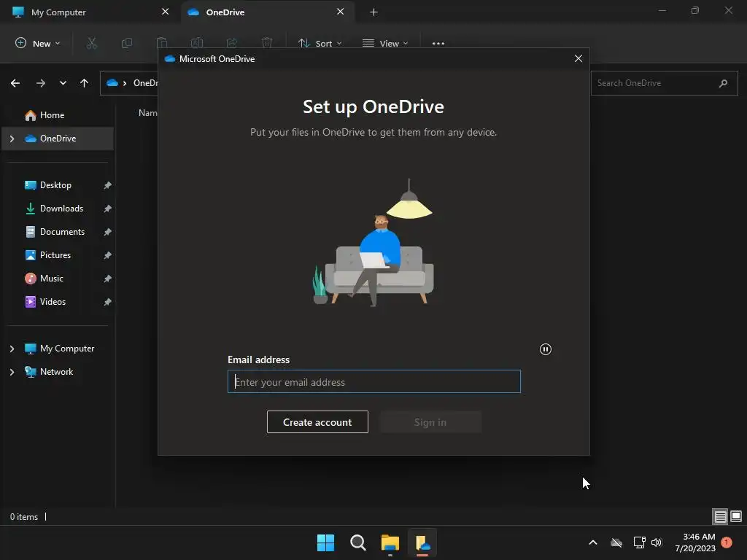This screenshot has height=560, width=747.
Task: Click the Rename icon in toolbar
Action: (x=197, y=43)
